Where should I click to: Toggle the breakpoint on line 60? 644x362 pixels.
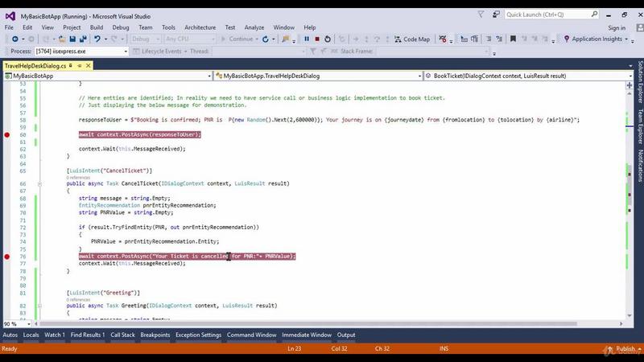tap(7, 134)
